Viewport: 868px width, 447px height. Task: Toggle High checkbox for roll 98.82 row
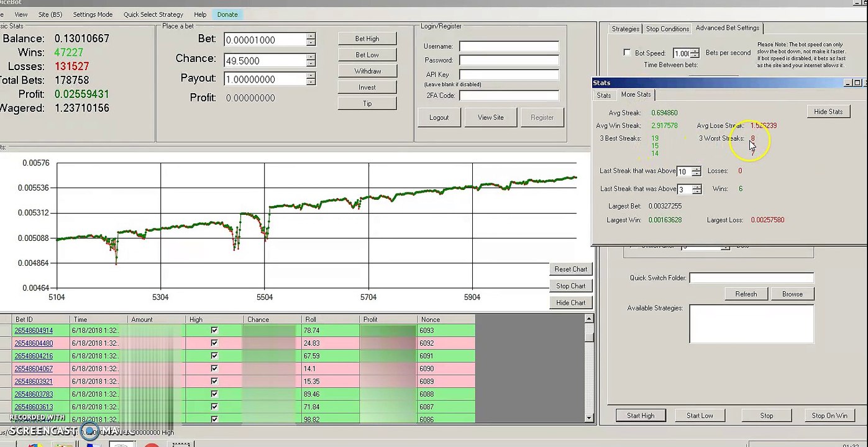[x=214, y=419]
